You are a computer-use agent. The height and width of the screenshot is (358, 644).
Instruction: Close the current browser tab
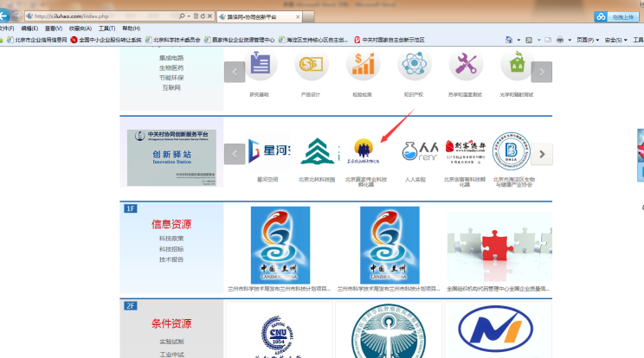[x=298, y=16]
